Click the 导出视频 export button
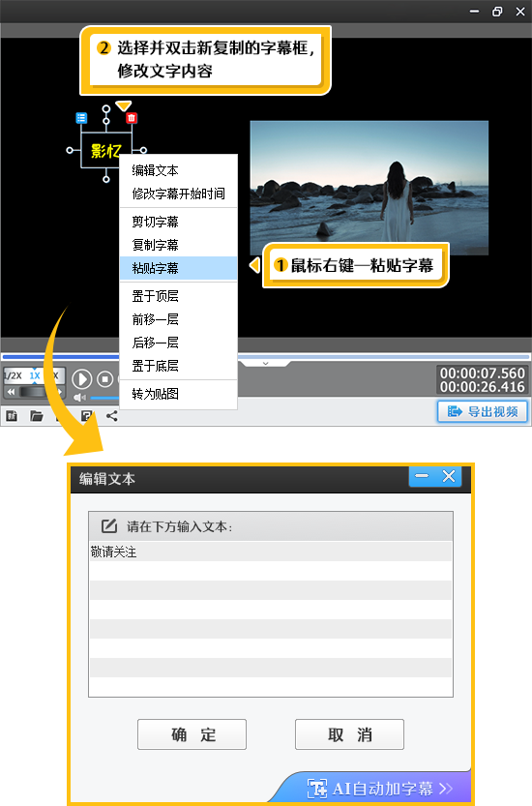 click(x=482, y=411)
